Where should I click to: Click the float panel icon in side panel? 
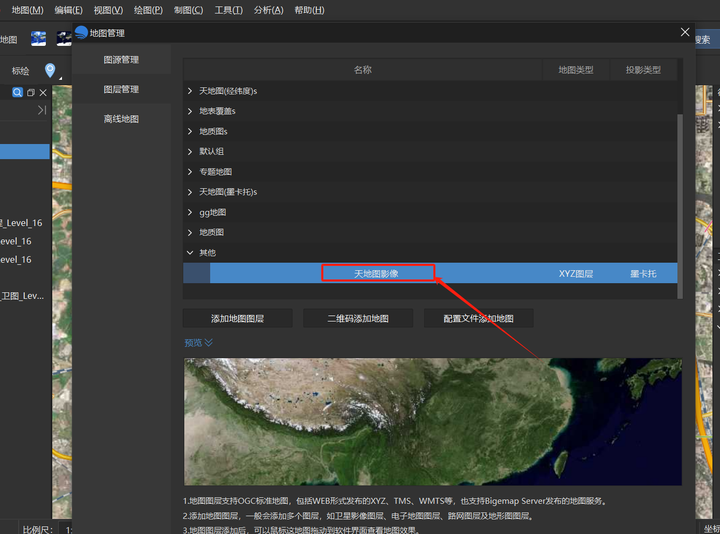31,93
